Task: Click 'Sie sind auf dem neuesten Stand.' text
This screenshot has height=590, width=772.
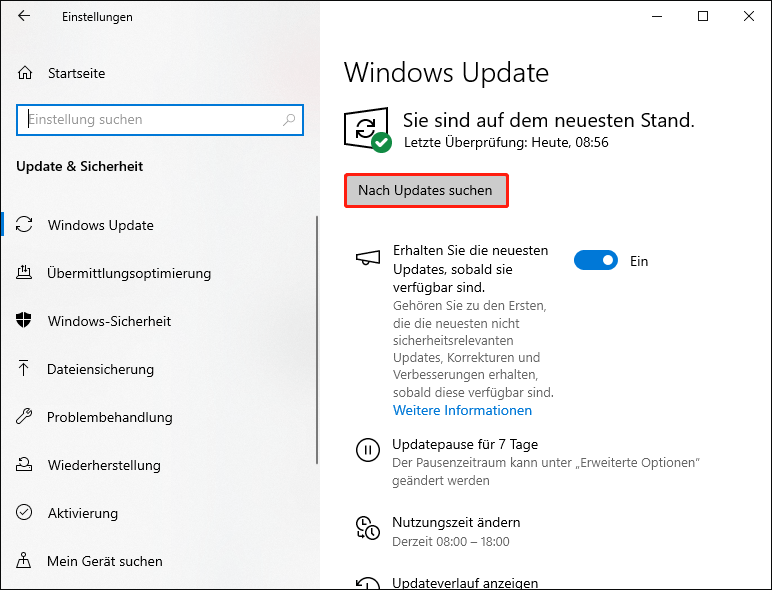Action: point(548,120)
